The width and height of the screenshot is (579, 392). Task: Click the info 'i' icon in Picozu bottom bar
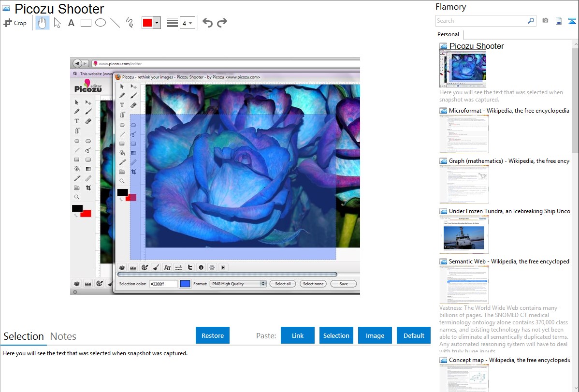[201, 267]
